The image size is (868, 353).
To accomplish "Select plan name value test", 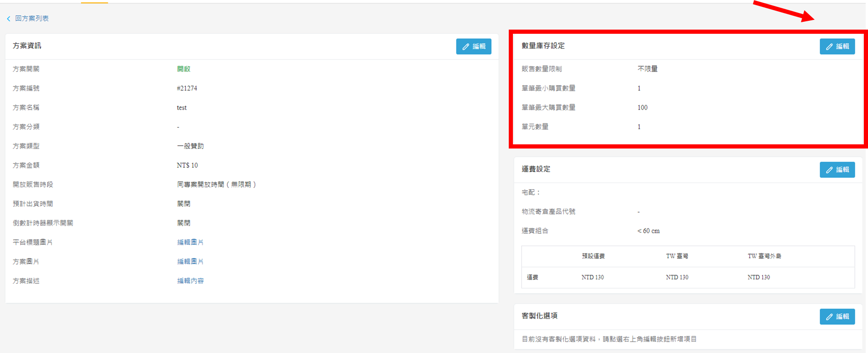I will (181, 108).
